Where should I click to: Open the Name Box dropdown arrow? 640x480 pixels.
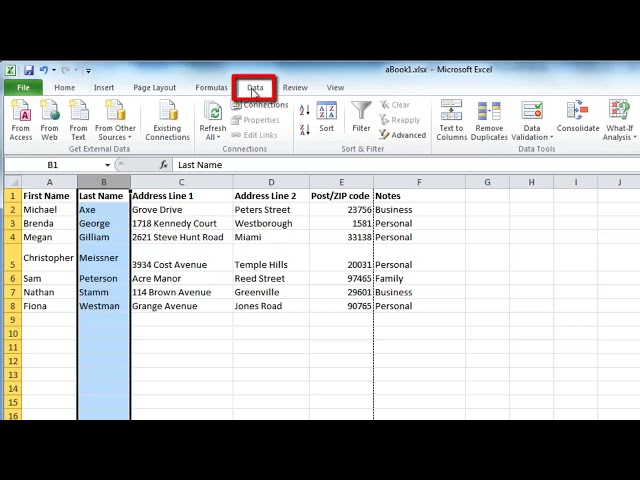pyautogui.click(x=107, y=165)
